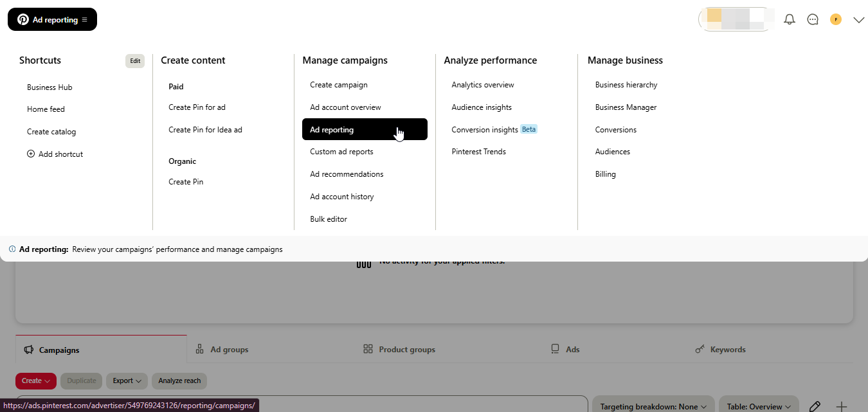Click the plus icon beside Add shortcut

31,154
